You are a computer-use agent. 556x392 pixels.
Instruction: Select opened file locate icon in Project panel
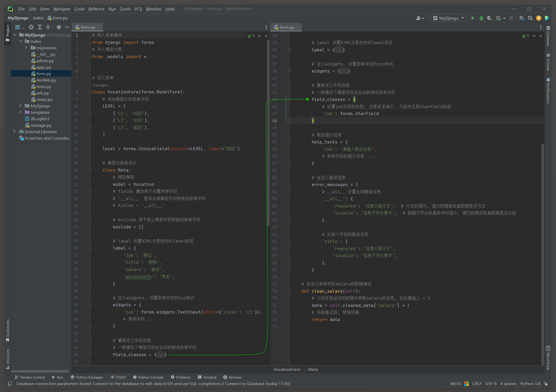point(31,27)
